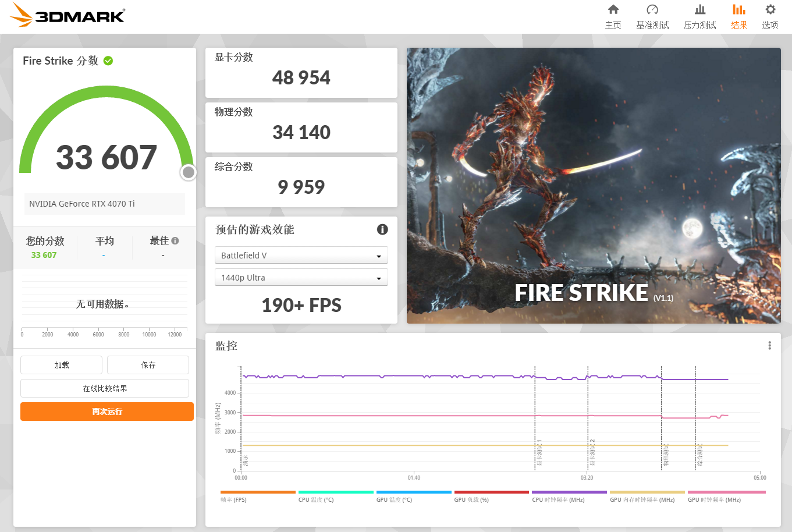This screenshot has height=532, width=792.
Task: Click the 平均 column label
Action: coord(105,241)
